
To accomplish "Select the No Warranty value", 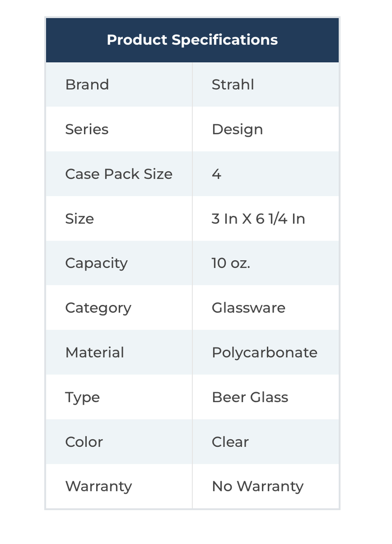I will coord(257,486).
